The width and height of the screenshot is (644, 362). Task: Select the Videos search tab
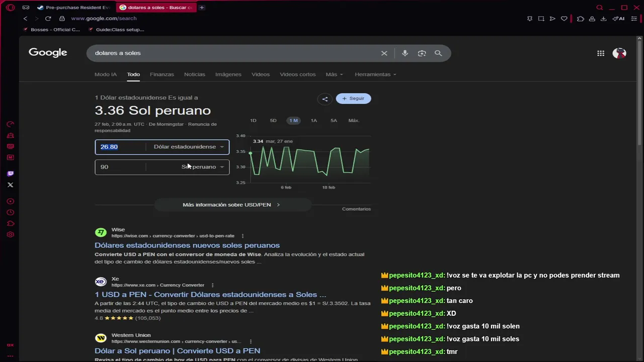(261, 74)
